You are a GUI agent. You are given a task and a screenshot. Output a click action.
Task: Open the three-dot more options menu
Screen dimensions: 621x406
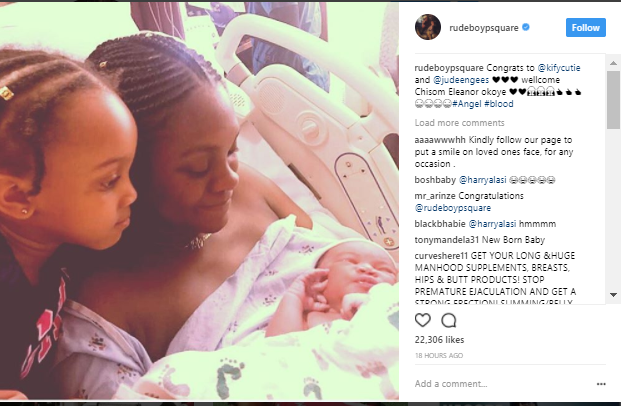pyautogui.click(x=601, y=384)
